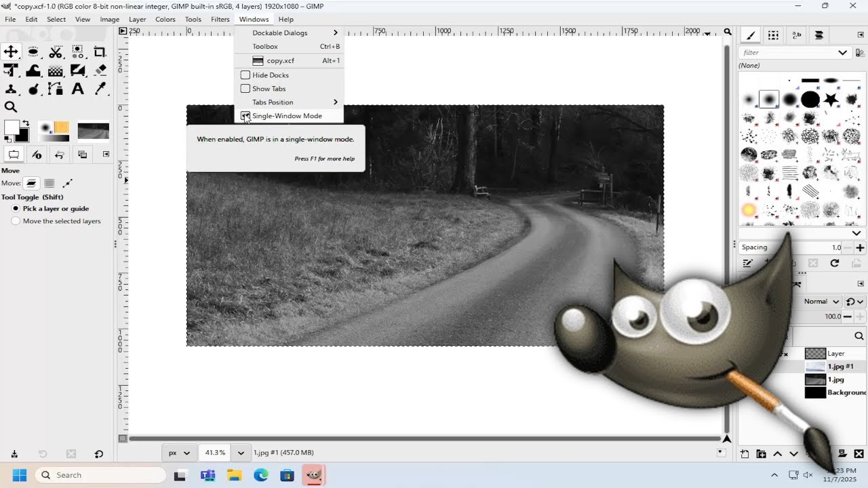Image resolution: width=868 pixels, height=488 pixels.
Task: Open the Document History tab
Action: point(819,35)
